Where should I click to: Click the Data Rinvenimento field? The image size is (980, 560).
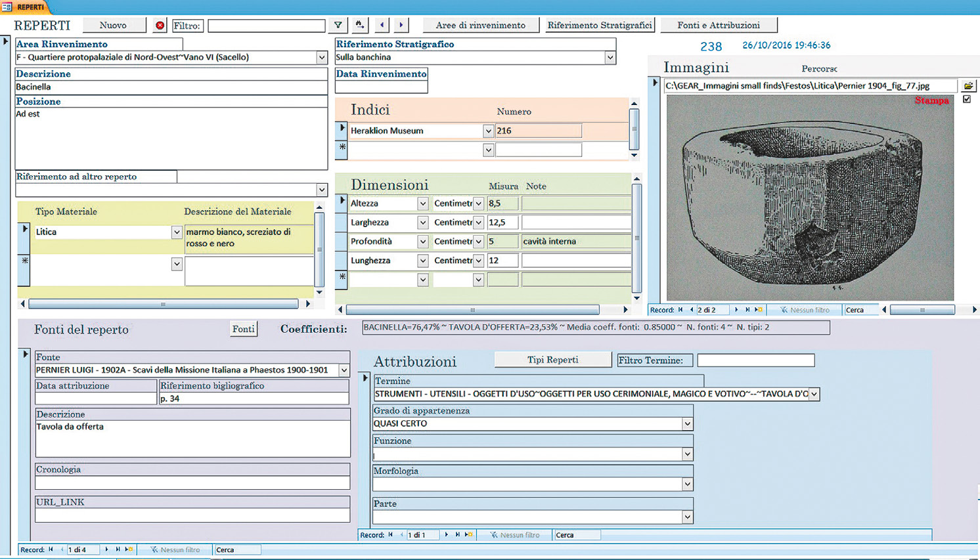click(x=382, y=87)
